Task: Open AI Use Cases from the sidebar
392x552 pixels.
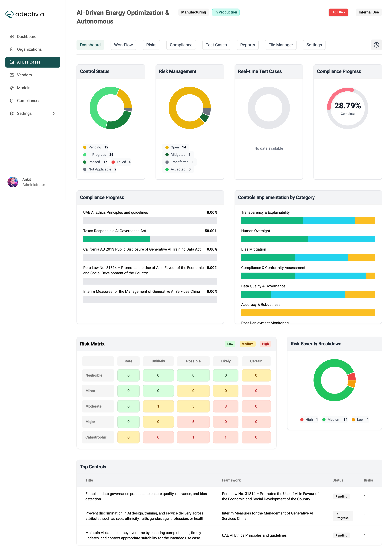Action: (x=12, y=62)
